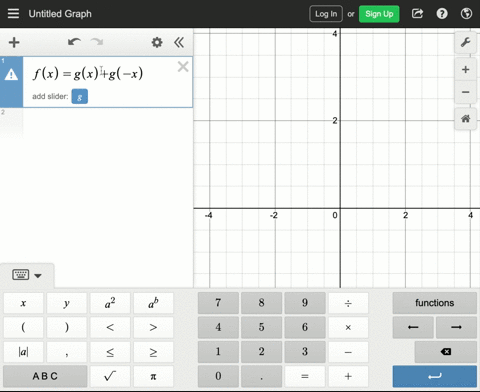
Task: Click into the f(x) expression field
Action: point(88,73)
